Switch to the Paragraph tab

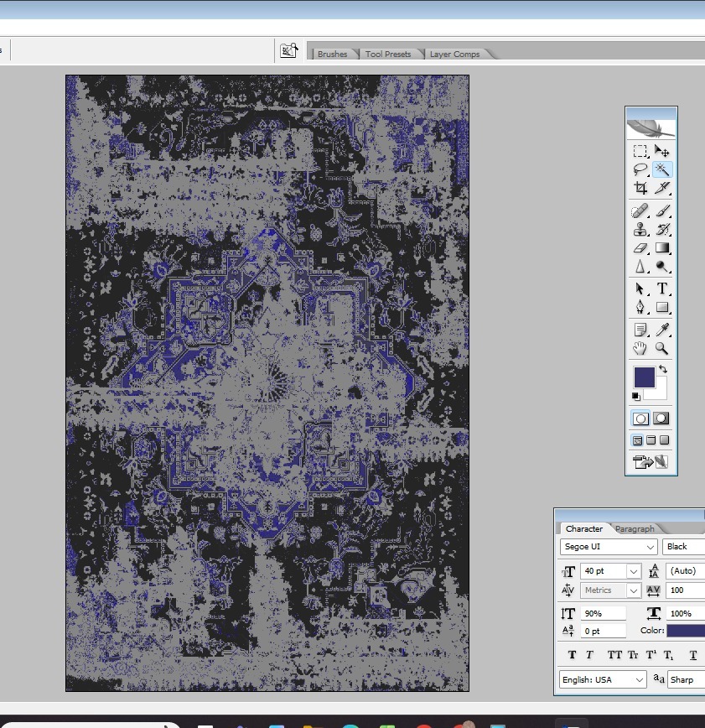[x=635, y=528]
